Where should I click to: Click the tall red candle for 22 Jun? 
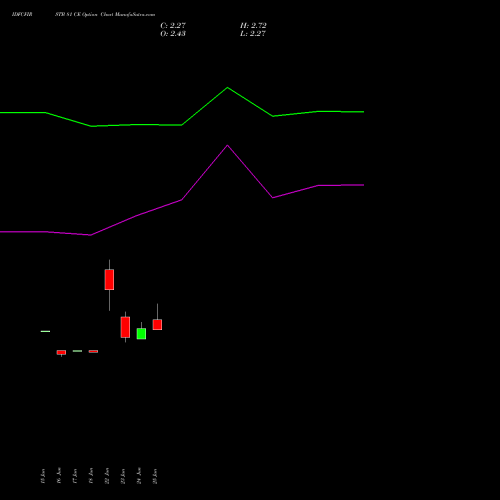pyautogui.click(x=109, y=279)
